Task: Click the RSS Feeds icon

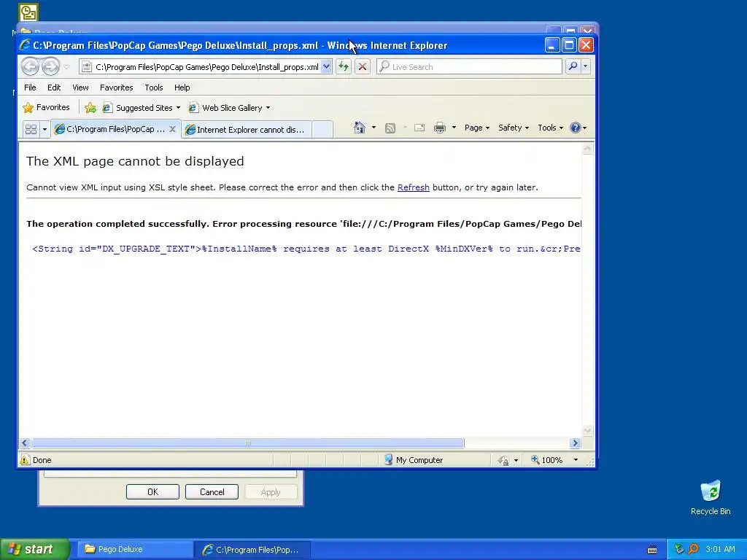Action: 390,128
